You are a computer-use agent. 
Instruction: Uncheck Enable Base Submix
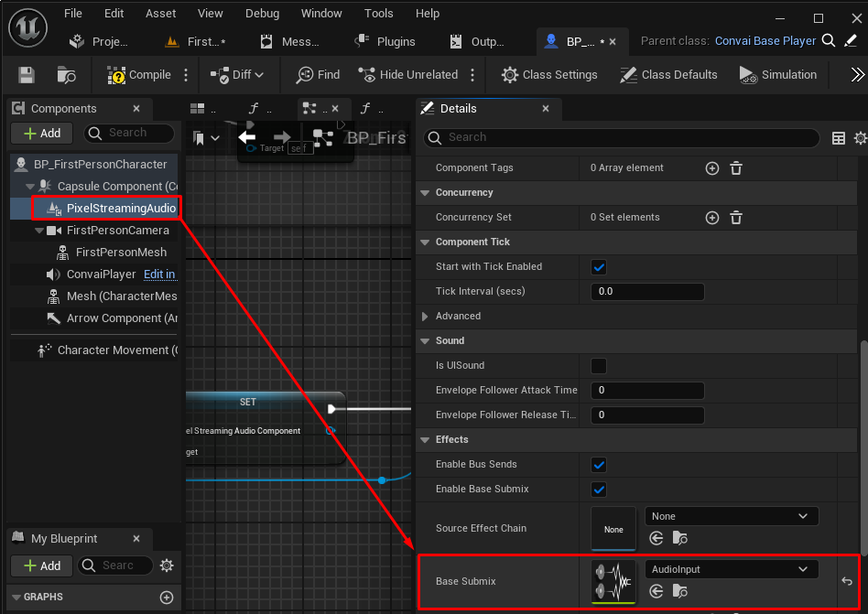click(x=599, y=490)
